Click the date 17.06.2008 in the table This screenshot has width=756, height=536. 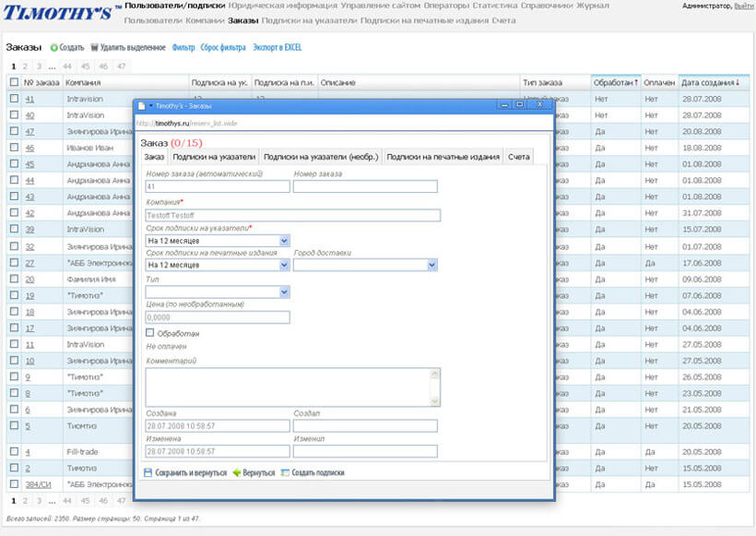tap(702, 263)
